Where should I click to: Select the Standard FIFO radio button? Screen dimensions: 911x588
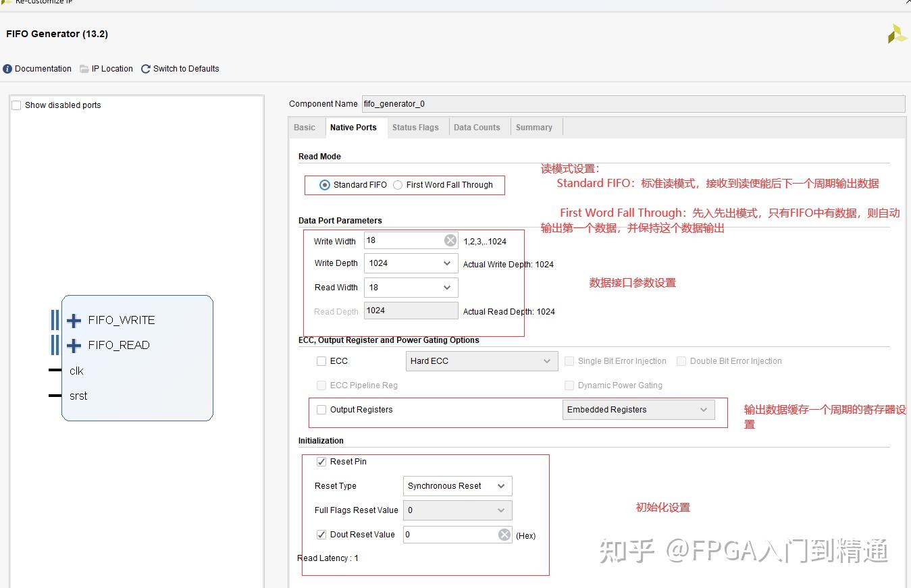coord(325,185)
